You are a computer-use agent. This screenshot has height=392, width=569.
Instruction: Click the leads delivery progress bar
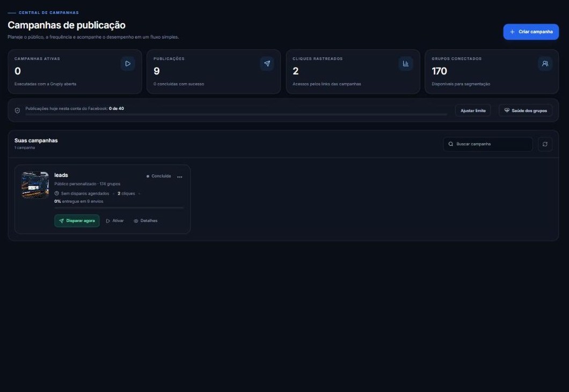point(119,208)
